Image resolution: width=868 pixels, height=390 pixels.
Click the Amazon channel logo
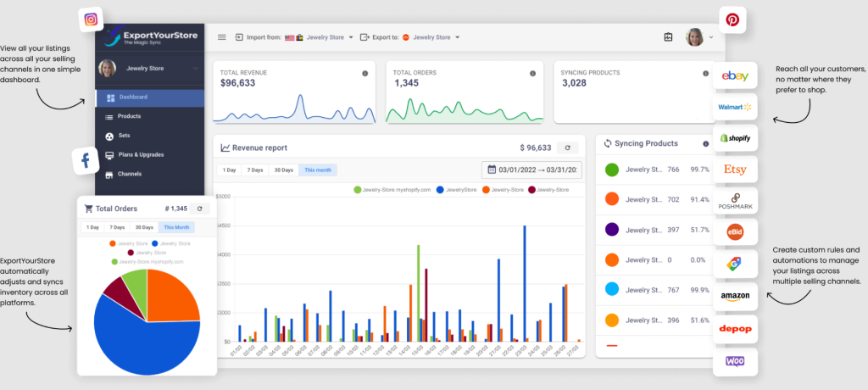pos(735,297)
